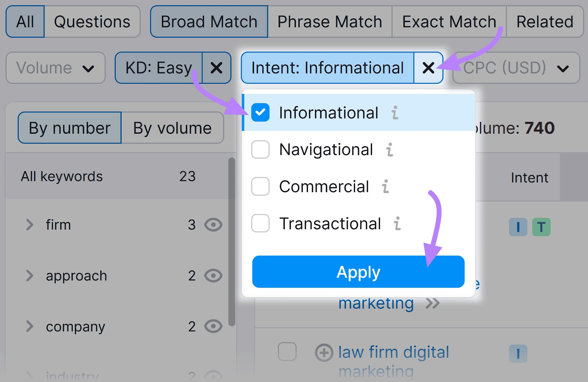Image resolution: width=588 pixels, height=382 pixels.
Task: Apply the selected intent filters
Action: click(358, 272)
